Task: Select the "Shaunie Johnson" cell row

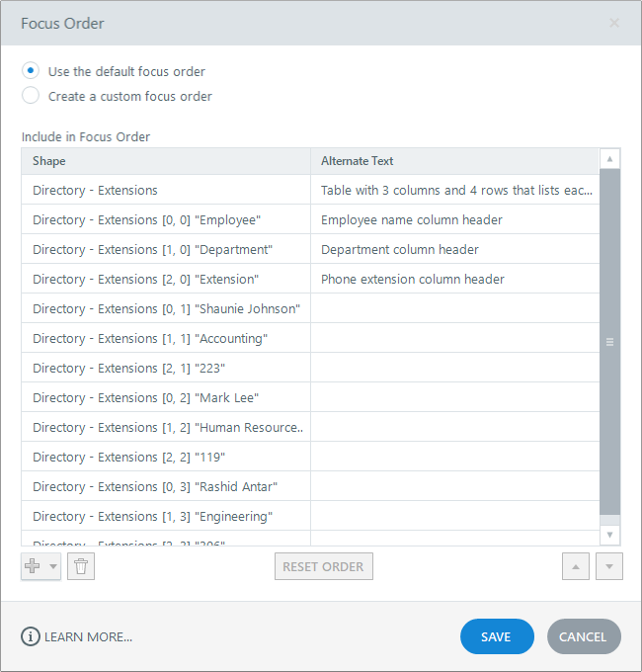Action: pos(165,308)
